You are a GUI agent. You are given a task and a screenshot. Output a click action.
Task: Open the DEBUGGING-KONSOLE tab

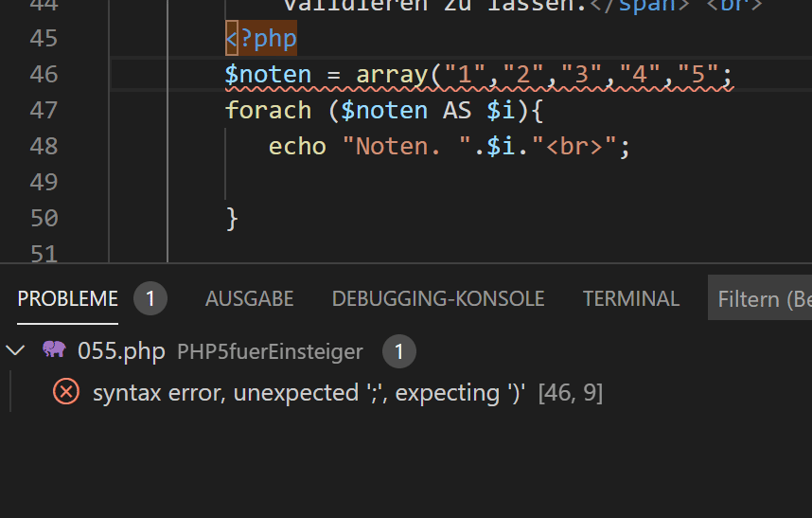click(438, 299)
